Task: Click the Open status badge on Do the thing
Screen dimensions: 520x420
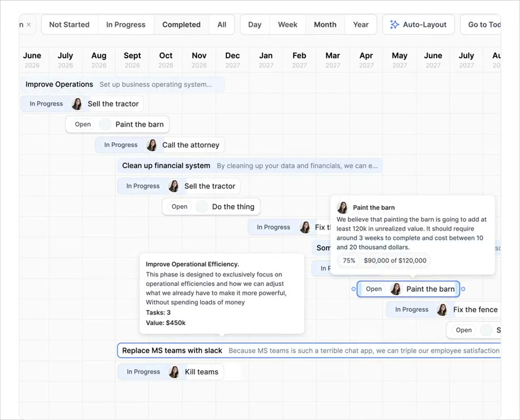Action: coord(180,207)
